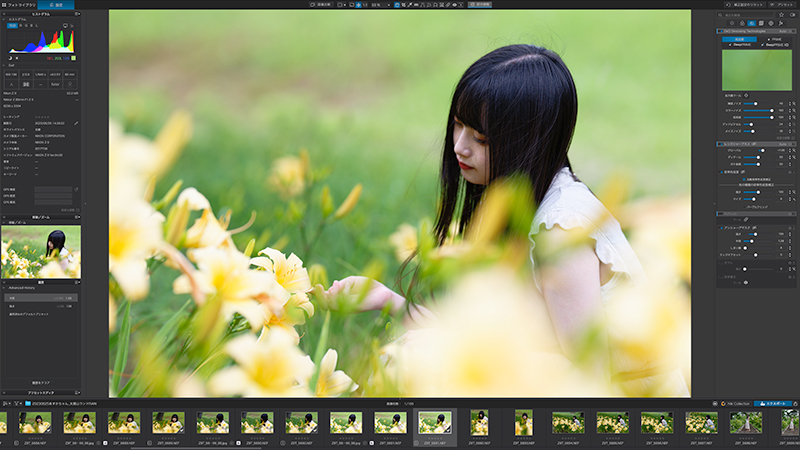Open the 53% zoom level dropdown
The image size is (800, 450).
point(381,5)
